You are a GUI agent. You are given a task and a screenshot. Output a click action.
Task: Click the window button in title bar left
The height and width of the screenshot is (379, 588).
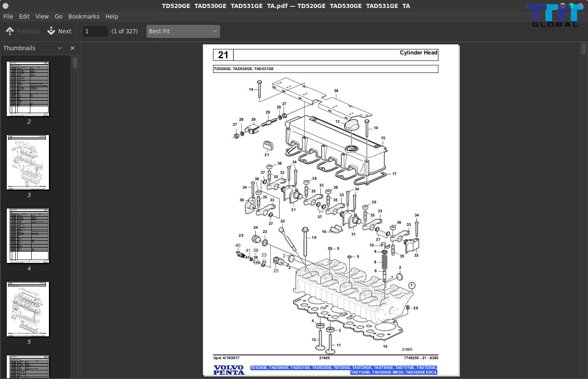point(5,6)
